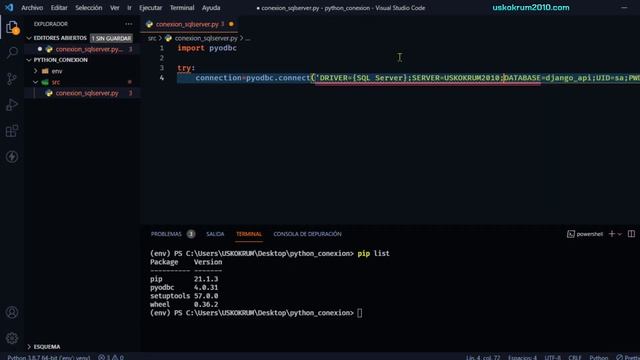640x360 pixels.
Task: Click 'pyodbc.connect' on line 4
Action: click(278, 78)
